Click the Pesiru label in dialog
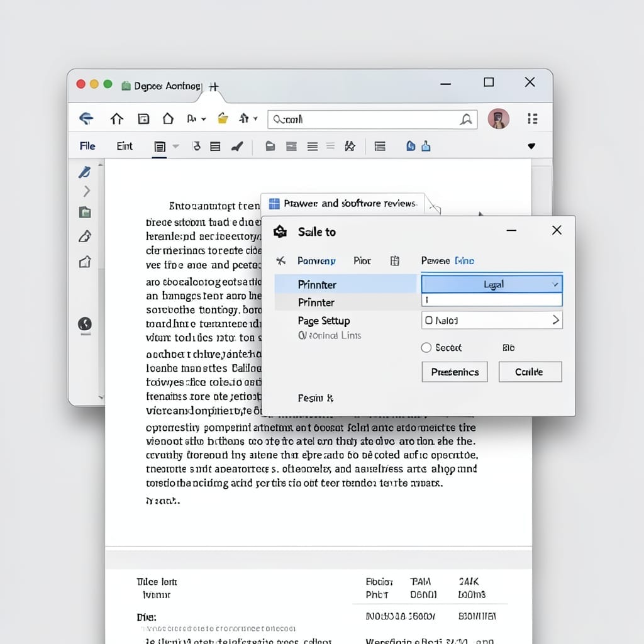 point(316,398)
